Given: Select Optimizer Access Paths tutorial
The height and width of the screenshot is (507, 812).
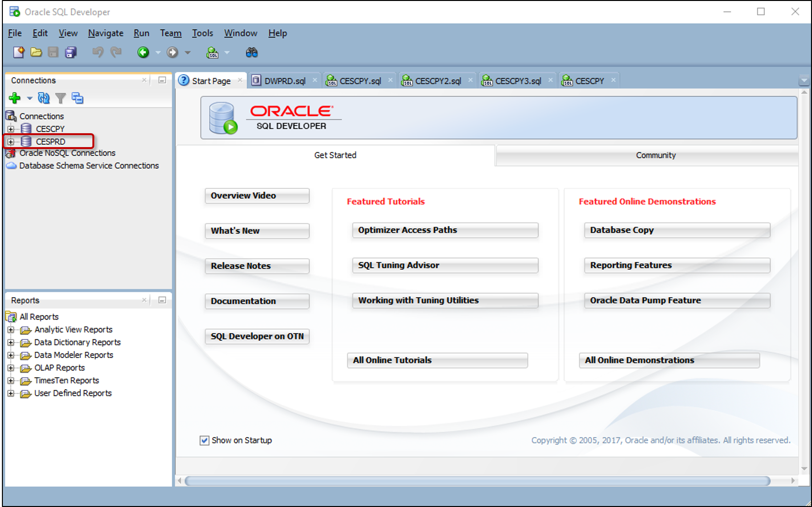Looking at the screenshot, I should click(445, 230).
